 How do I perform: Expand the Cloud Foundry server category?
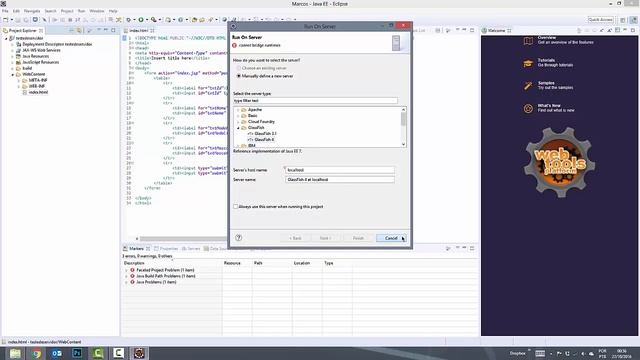[238, 122]
